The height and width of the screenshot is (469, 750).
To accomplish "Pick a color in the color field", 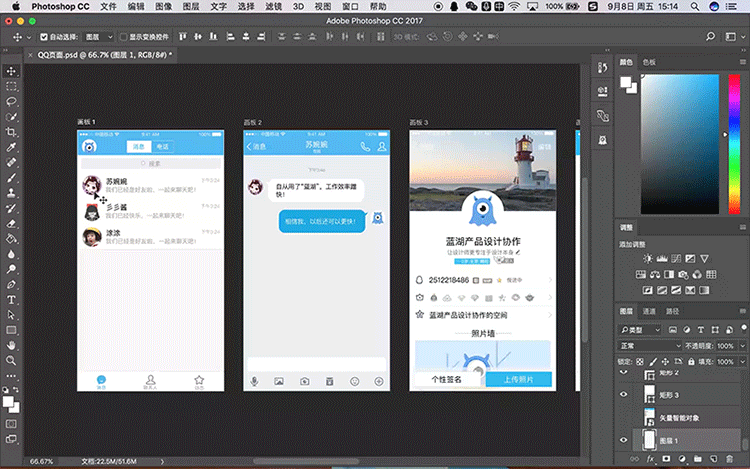I will point(680,144).
